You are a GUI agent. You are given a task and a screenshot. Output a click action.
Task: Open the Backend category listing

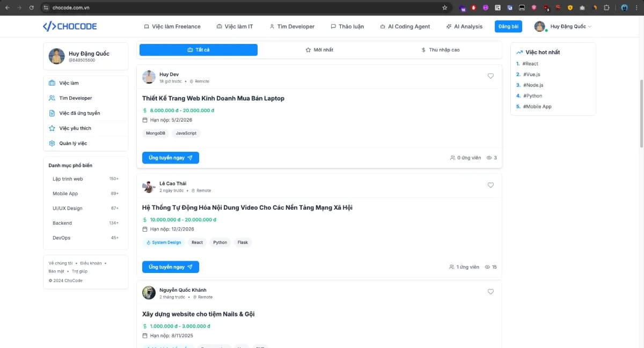62,223
